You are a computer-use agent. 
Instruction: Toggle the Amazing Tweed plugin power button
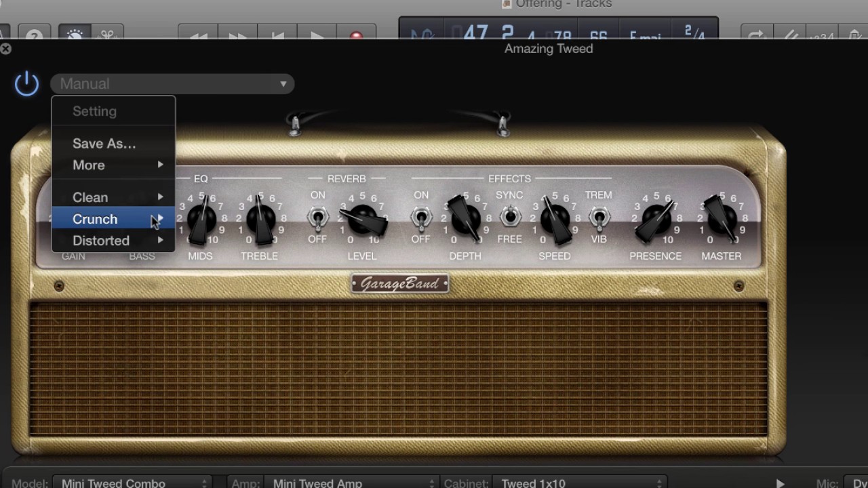click(26, 84)
